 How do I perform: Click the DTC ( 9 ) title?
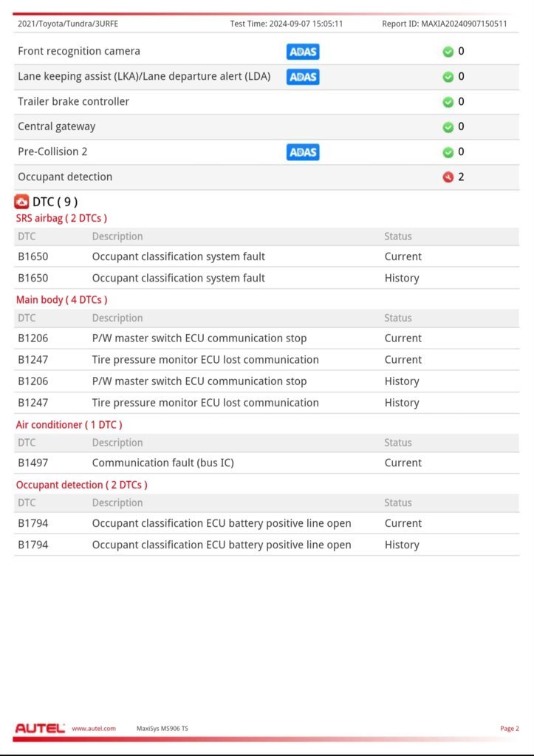pos(55,202)
